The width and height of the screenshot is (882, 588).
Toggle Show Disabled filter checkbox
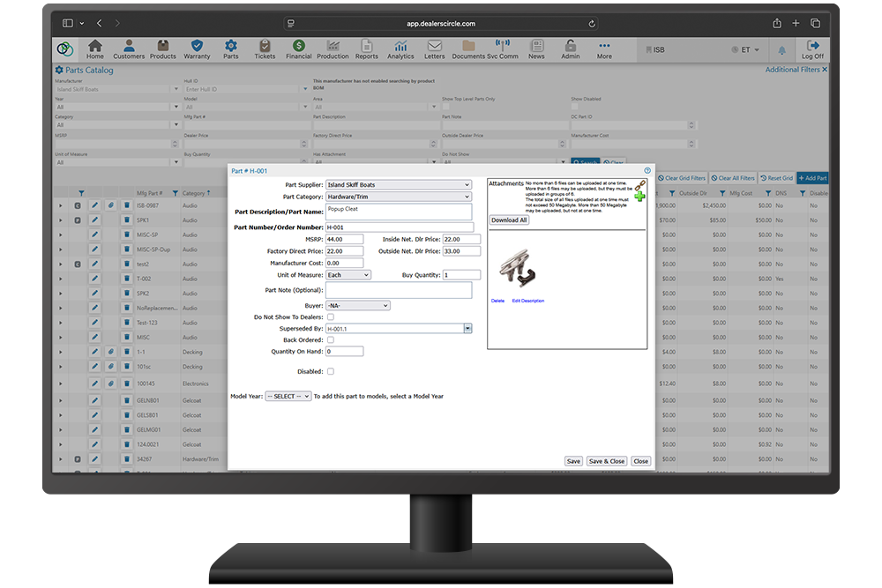[x=574, y=107]
